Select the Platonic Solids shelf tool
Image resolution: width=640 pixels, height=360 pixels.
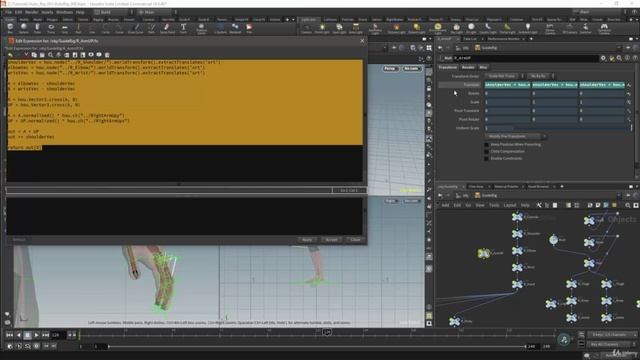click(201, 28)
